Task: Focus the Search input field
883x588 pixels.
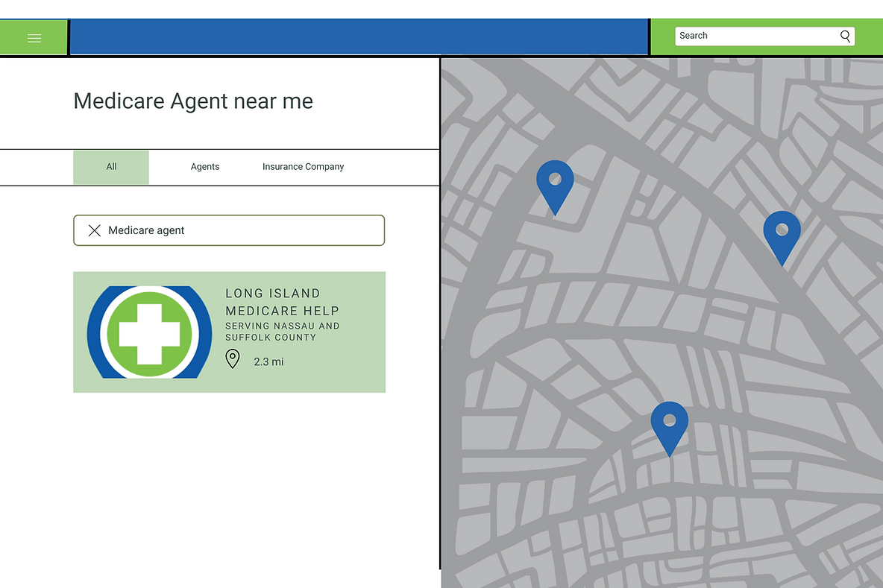Action: click(x=764, y=36)
